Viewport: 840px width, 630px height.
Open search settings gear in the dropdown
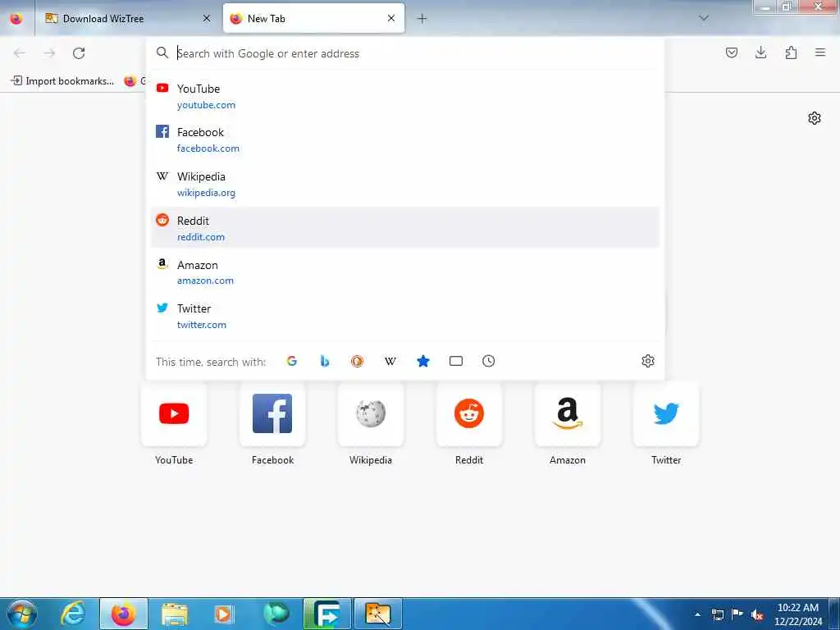point(648,361)
